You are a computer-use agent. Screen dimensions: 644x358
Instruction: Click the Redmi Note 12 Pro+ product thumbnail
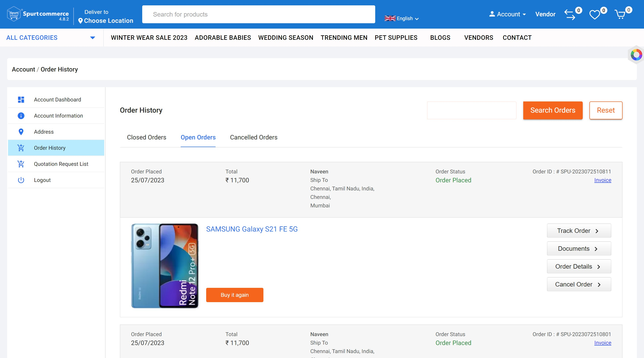pos(165,266)
